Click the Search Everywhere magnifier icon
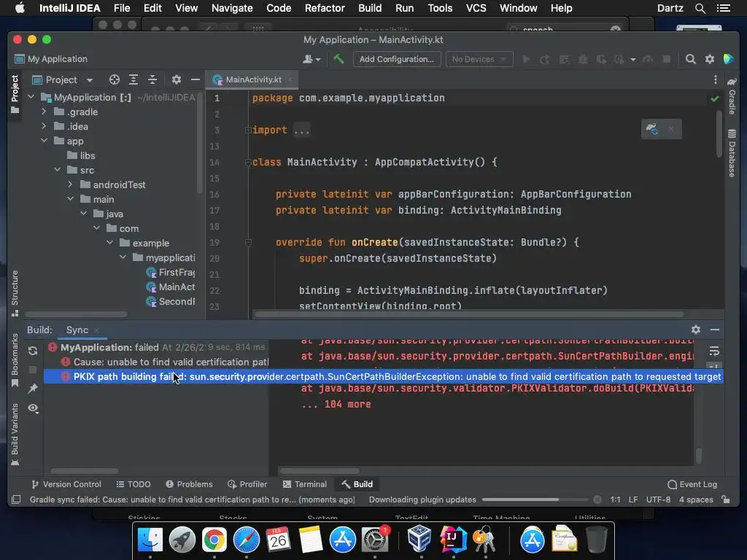Screen dimensions: 747x560 pyautogui.click(x=690, y=59)
